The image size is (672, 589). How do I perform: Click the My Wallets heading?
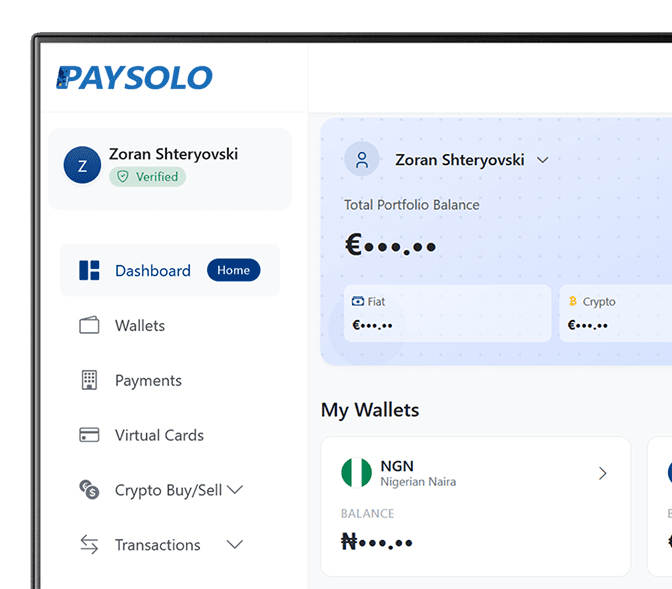pyautogui.click(x=370, y=410)
